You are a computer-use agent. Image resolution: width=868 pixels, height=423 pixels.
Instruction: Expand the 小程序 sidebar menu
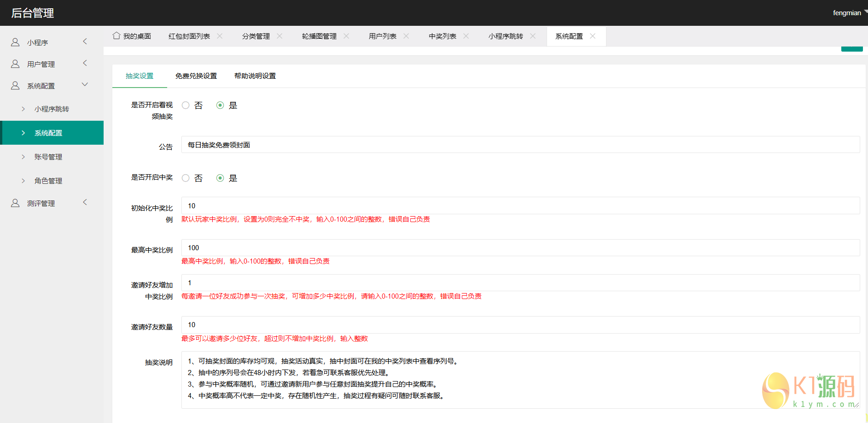[x=85, y=41]
